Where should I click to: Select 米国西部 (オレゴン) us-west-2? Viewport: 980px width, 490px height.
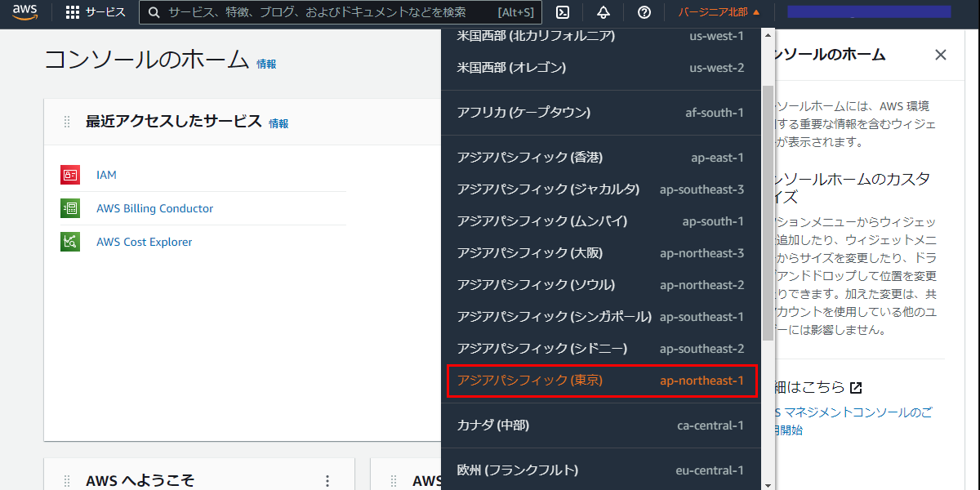(x=600, y=67)
